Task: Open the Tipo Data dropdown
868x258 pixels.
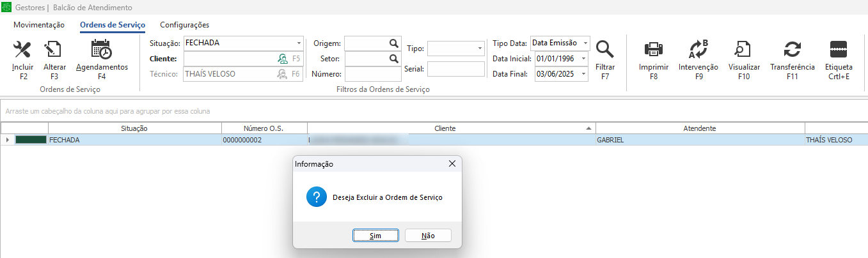Action: pos(584,43)
